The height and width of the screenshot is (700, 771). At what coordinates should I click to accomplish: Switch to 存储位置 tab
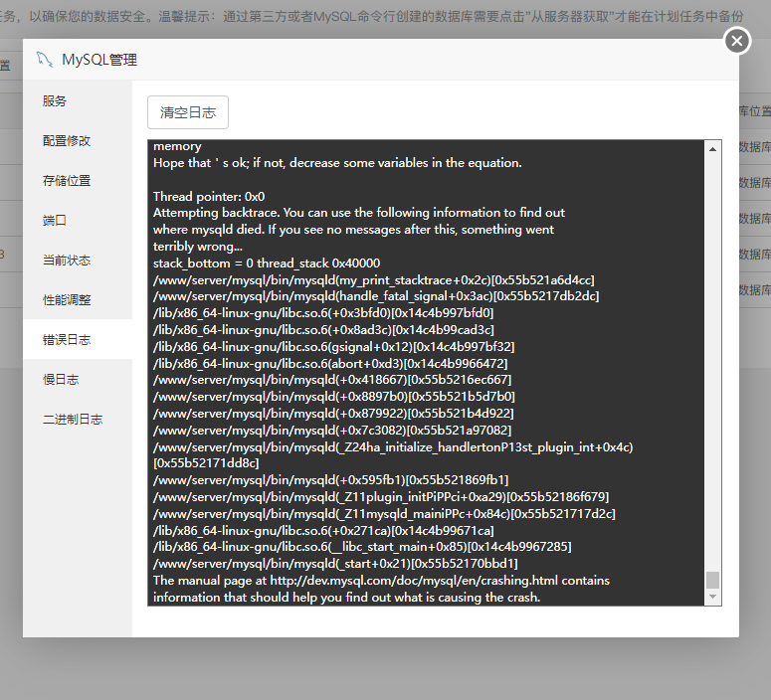pos(78,180)
